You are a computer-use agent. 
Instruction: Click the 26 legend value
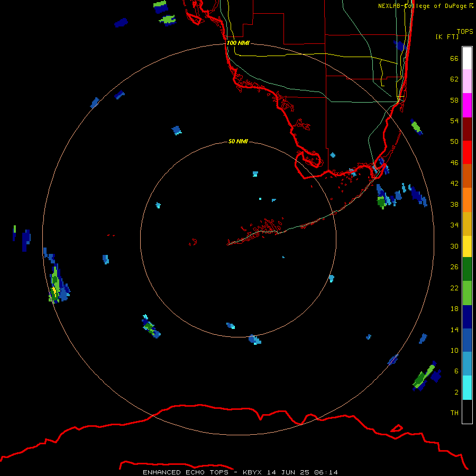454,267
